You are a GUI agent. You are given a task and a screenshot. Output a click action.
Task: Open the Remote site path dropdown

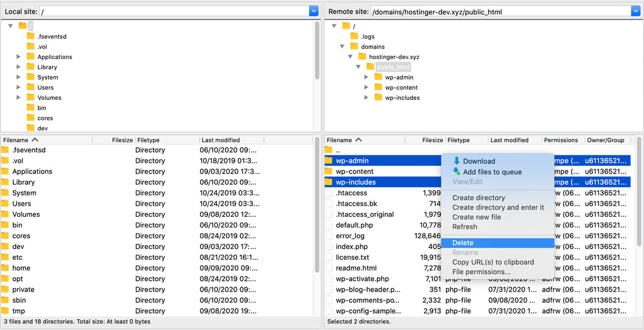tap(635, 11)
